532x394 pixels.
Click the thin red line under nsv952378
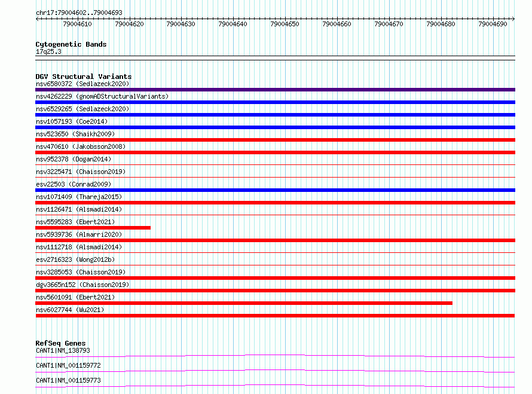coord(275,164)
